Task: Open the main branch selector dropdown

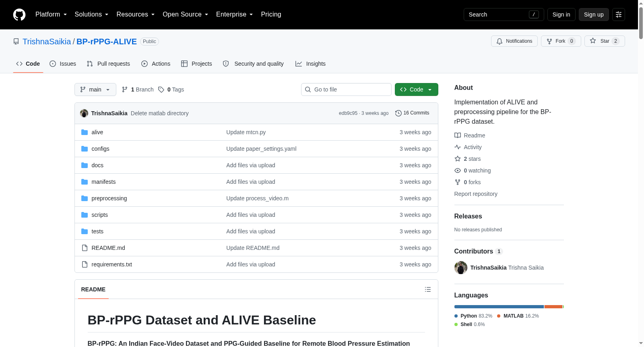Action: [x=95, y=89]
